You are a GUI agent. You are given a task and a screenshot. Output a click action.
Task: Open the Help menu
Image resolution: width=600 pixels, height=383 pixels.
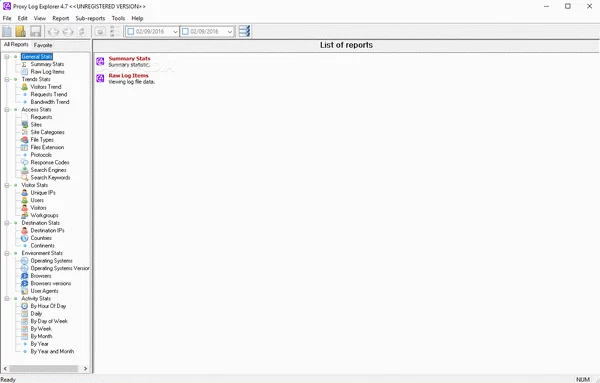point(137,18)
